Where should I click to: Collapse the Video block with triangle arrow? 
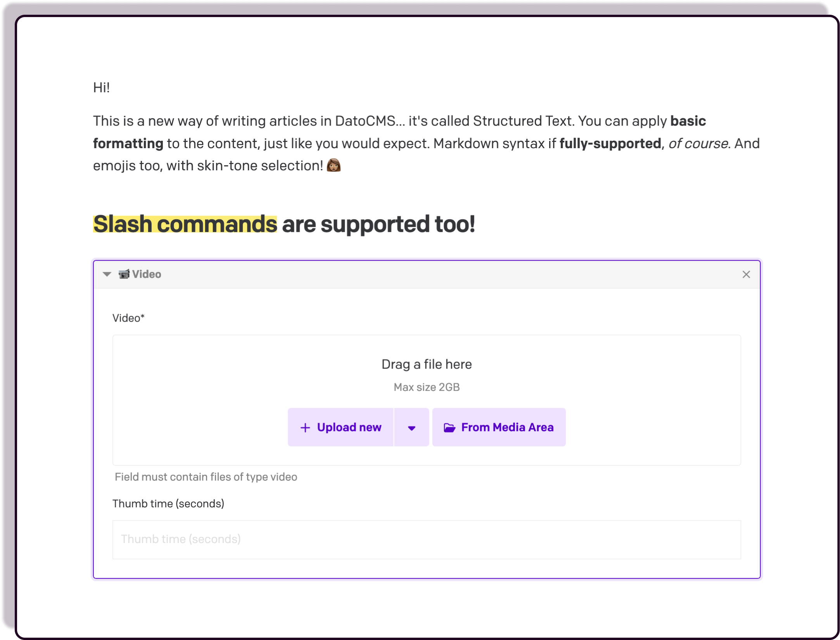[x=107, y=274]
